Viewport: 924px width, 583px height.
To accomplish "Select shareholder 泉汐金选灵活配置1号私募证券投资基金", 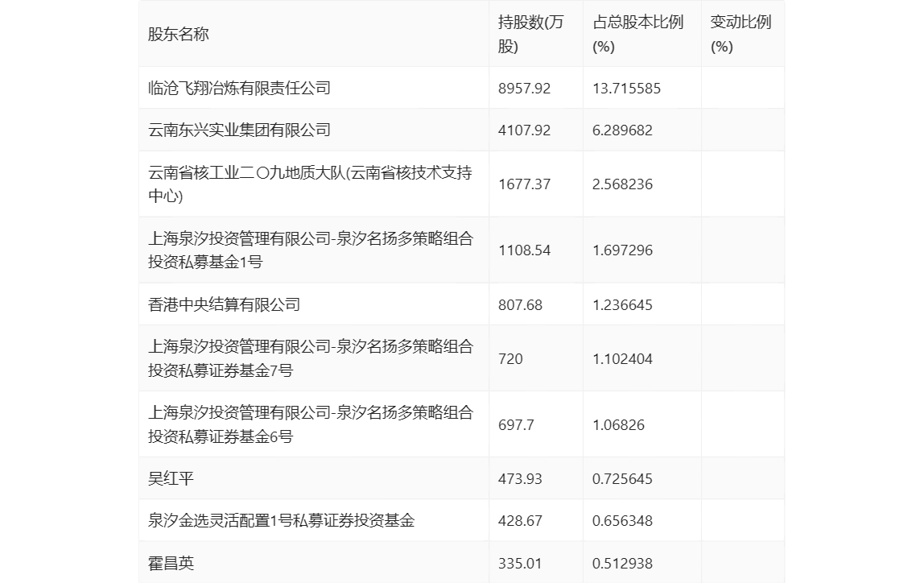I will coord(281,520).
